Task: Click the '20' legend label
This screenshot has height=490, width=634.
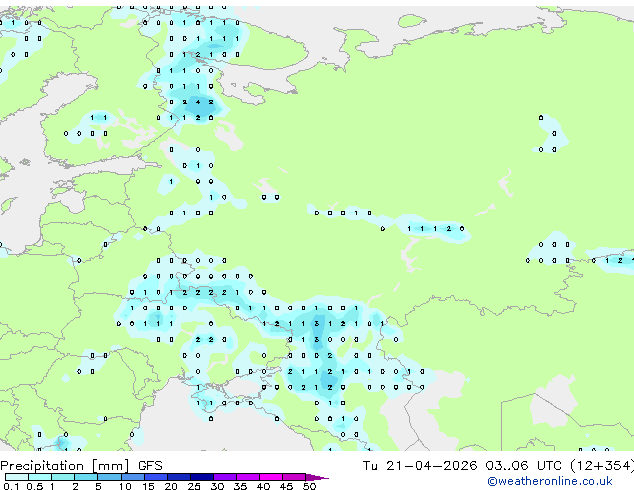Action: (x=171, y=486)
